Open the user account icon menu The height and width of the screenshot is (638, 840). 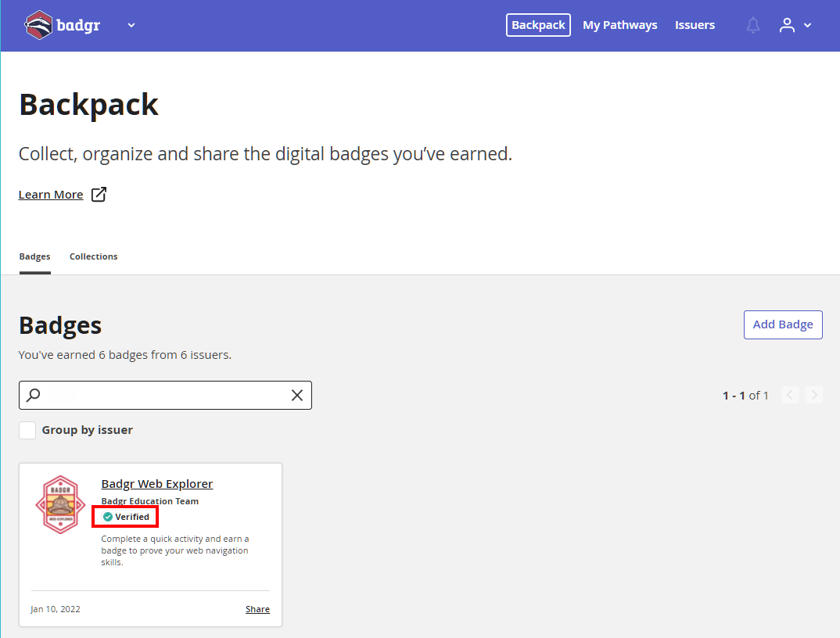787,25
